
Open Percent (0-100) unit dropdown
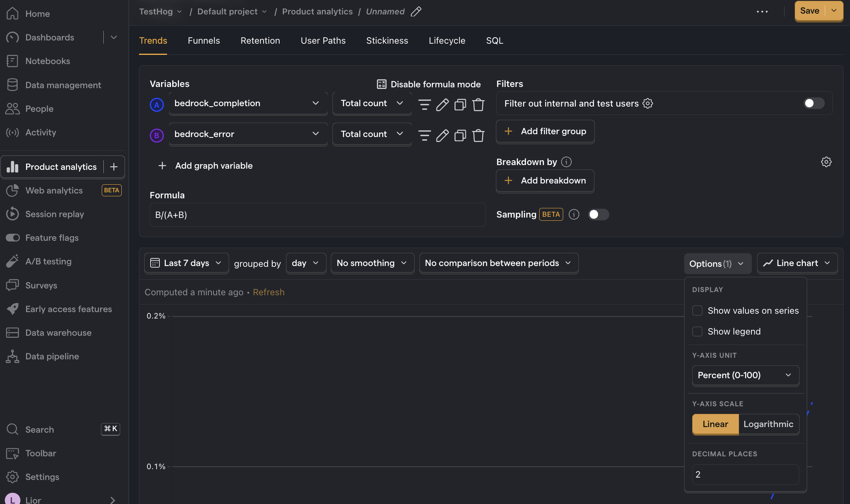coord(745,375)
